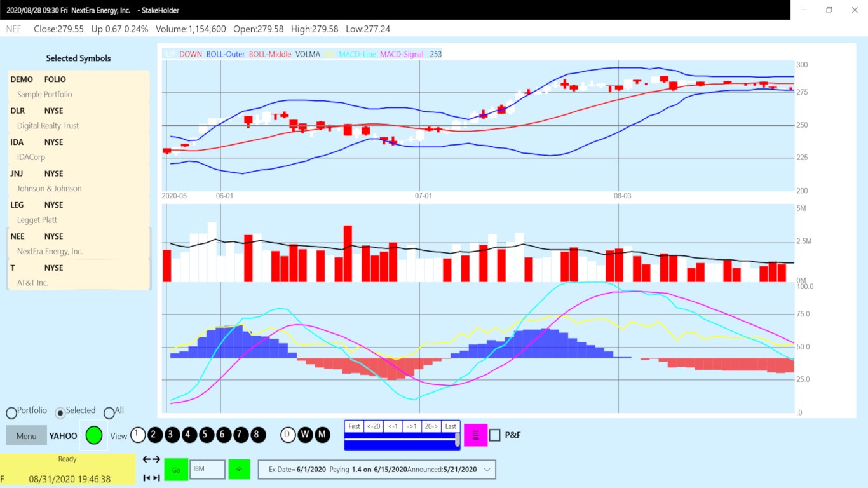Select NEE NextEra Energy symbol
Viewport: 868px width, 488px height.
(x=79, y=243)
